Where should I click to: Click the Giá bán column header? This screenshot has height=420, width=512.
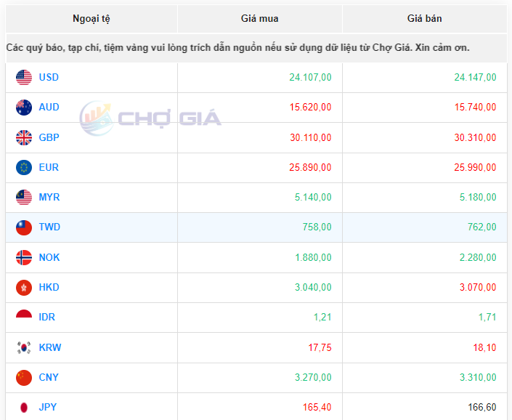424,19
